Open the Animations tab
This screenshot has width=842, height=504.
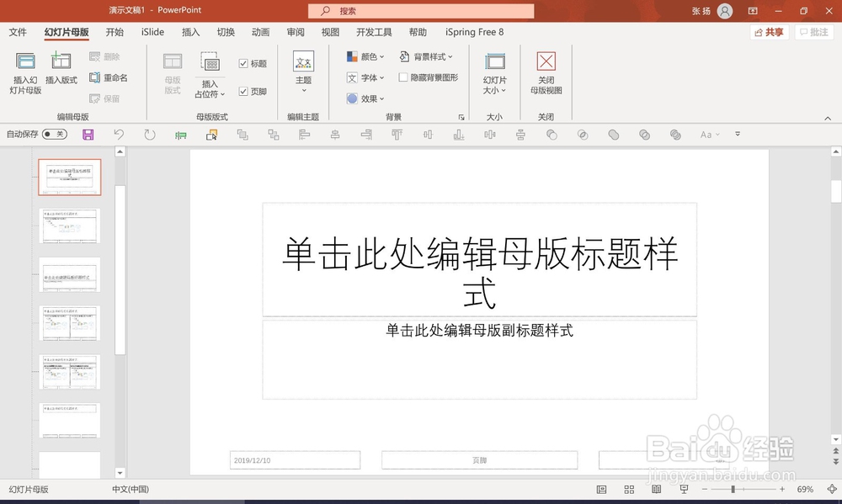[260, 32]
